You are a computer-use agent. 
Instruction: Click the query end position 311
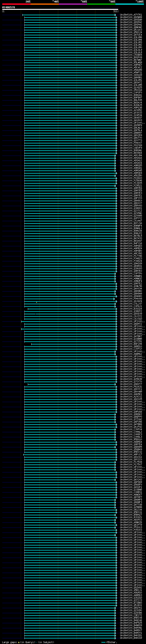(x=115, y=11)
